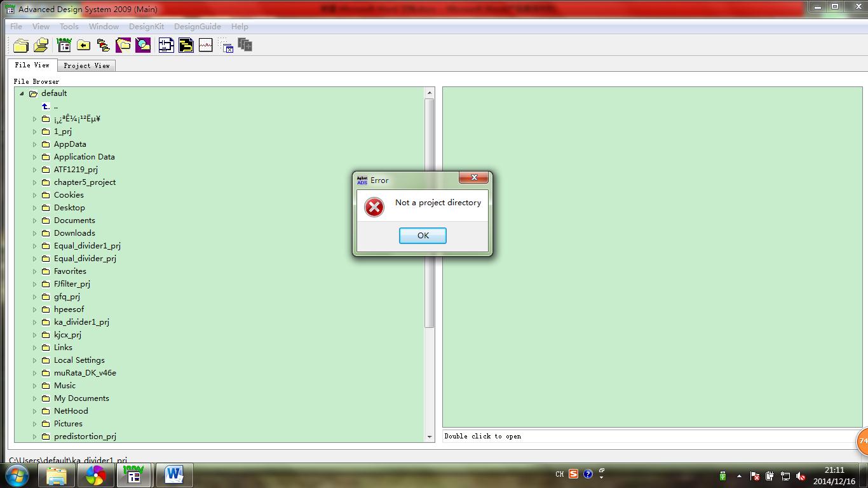Open the Window menu
The width and height of the screenshot is (868, 488).
(104, 26)
